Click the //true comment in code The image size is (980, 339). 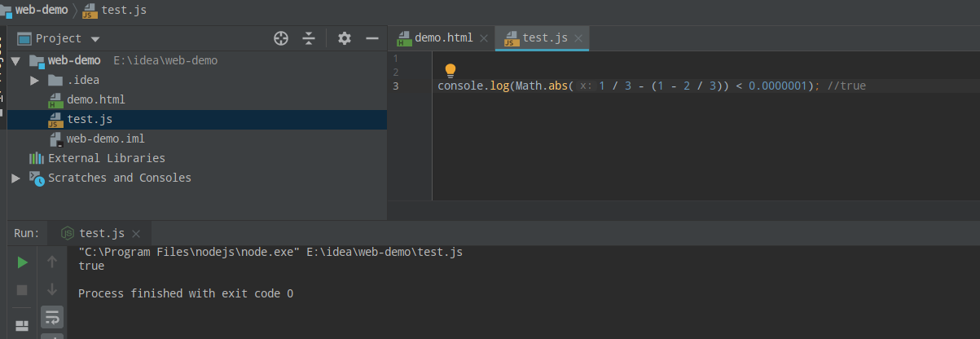(x=846, y=86)
